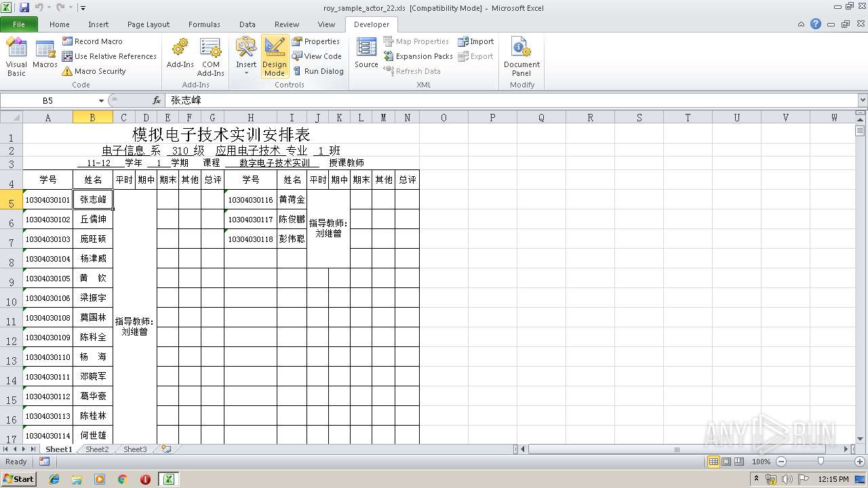This screenshot has width=868, height=488.
Task: Open Macro Security settings
Action: pyautogui.click(x=94, y=71)
